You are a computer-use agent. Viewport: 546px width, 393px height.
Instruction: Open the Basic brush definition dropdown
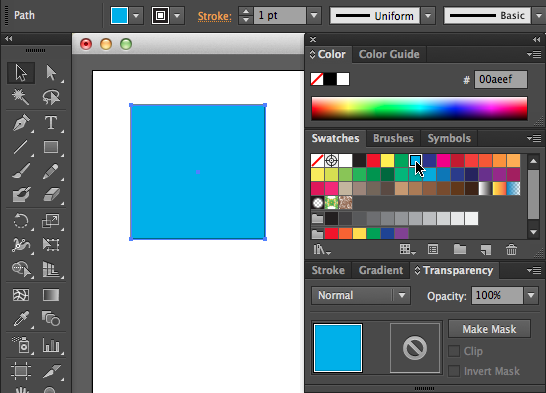(x=539, y=16)
